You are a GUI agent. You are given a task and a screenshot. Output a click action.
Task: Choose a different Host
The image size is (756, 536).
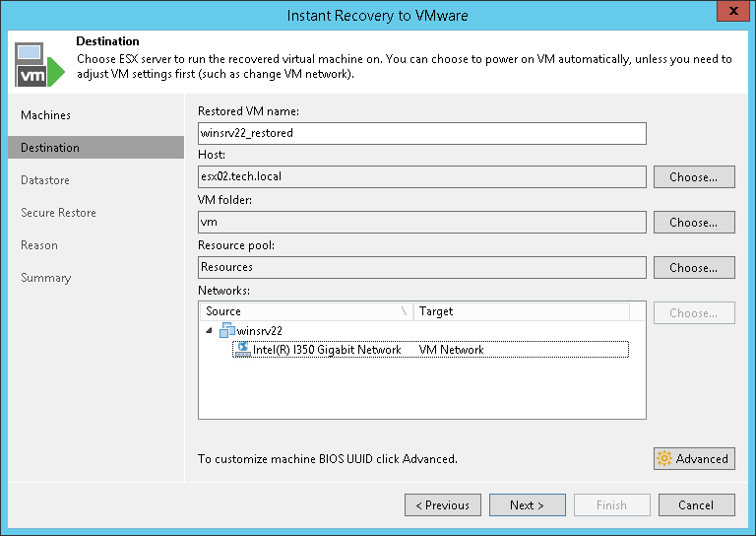point(693,177)
